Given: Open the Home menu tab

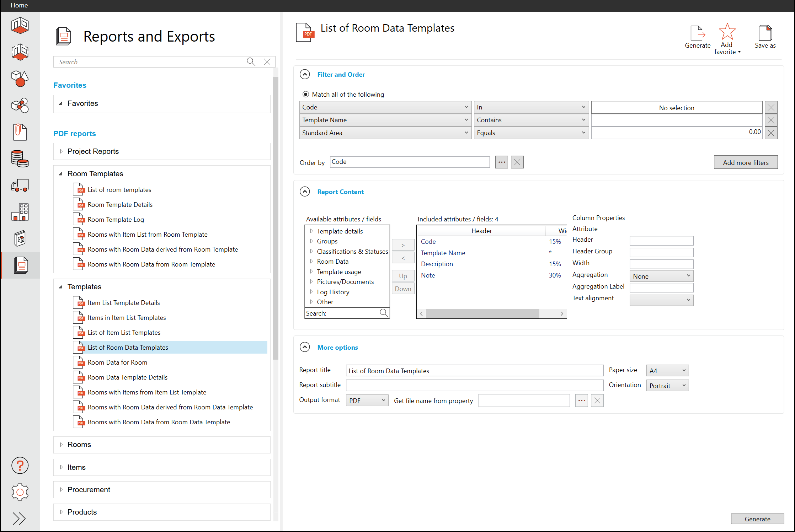Looking at the screenshot, I should 19,5.
